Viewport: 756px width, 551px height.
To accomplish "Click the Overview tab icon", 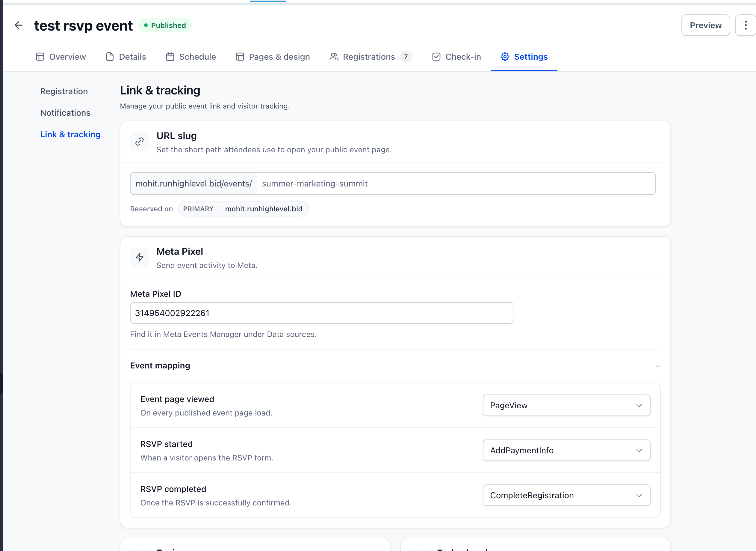I will [x=40, y=57].
